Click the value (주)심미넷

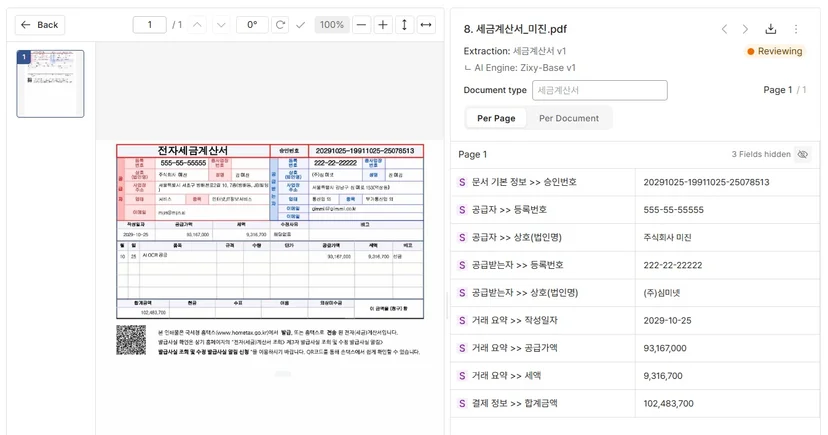[x=662, y=293]
